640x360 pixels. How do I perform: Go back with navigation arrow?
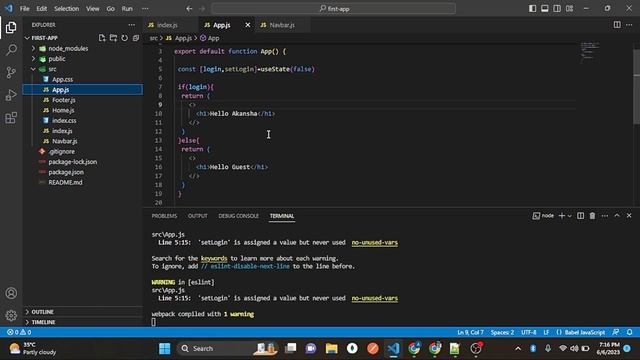tap(189, 9)
